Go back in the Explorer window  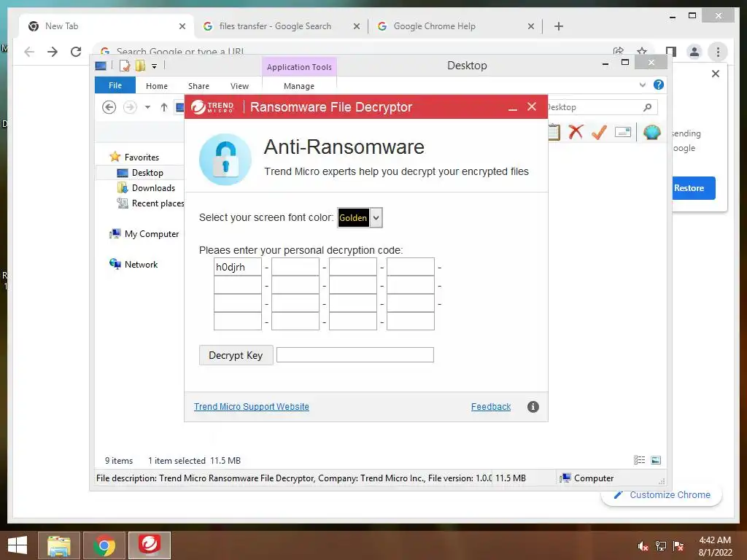point(109,108)
